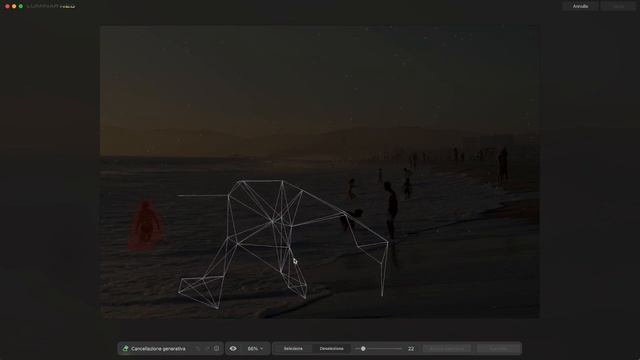Viewport: 640px width, 360px height.
Task: Click the info panel icon in toolbar
Action: pyautogui.click(x=216, y=349)
